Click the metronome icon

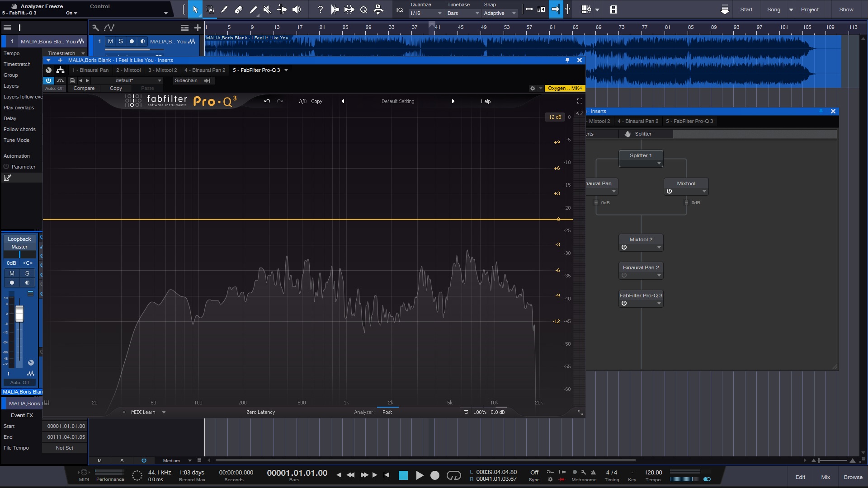click(593, 472)
